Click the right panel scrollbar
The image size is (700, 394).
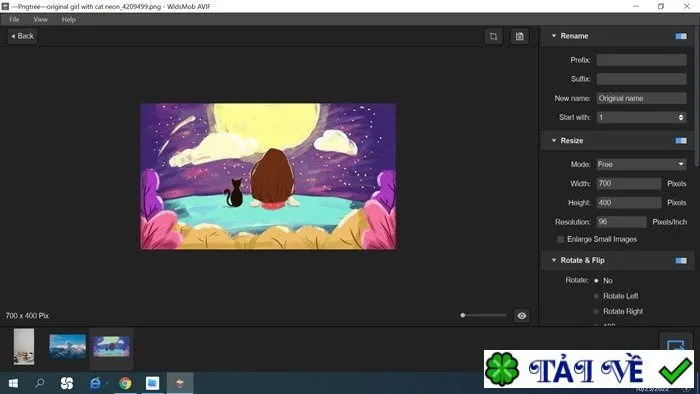697,96
